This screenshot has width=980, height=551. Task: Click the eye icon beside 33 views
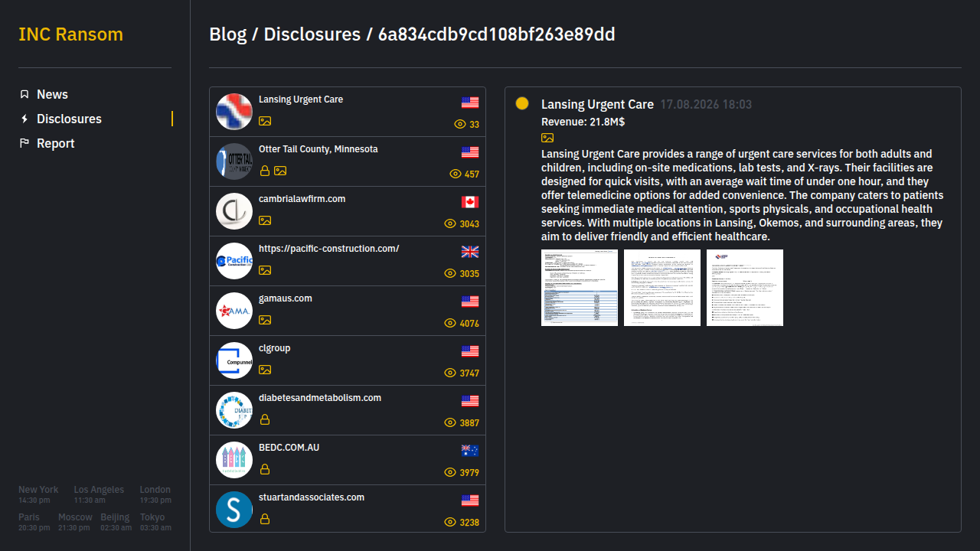coord(460,124)
